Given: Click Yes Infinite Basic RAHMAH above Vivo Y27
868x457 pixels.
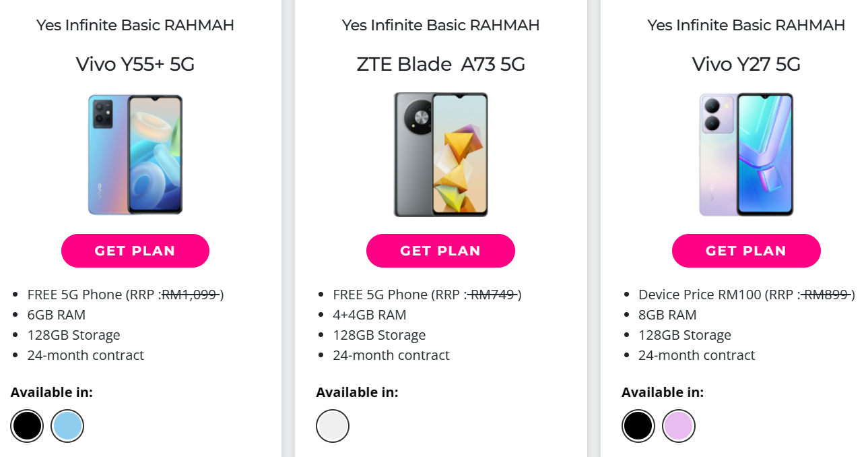Looking at the screenshot, I should [746, 26].
